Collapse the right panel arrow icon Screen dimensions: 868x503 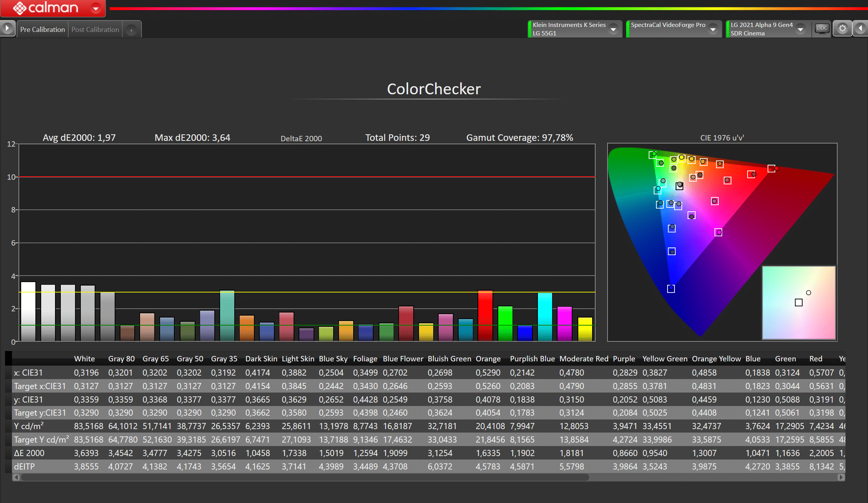point(861,28)
